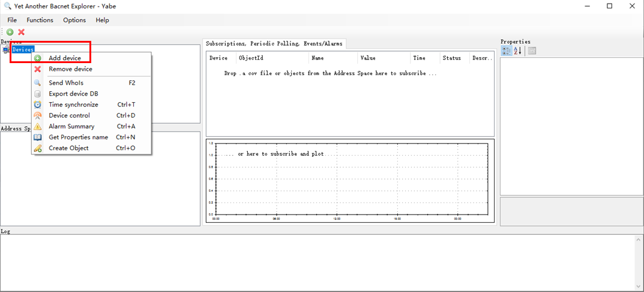Viewport: 644px width, 292px height.
Task: Choose Remove device from context menu
Action: tap(92, 69)
